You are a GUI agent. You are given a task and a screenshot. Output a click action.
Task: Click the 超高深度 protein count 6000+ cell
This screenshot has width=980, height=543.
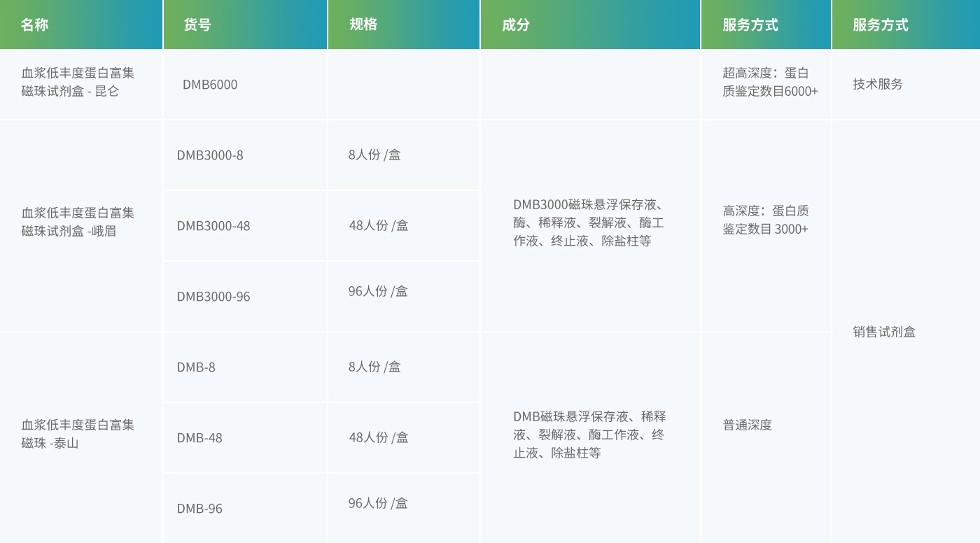770,82
